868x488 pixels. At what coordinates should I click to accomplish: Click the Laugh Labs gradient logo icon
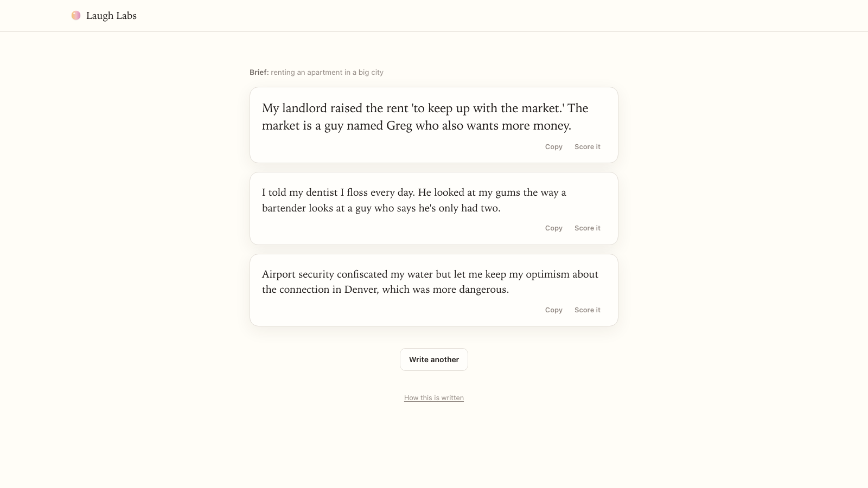(76, 16)
